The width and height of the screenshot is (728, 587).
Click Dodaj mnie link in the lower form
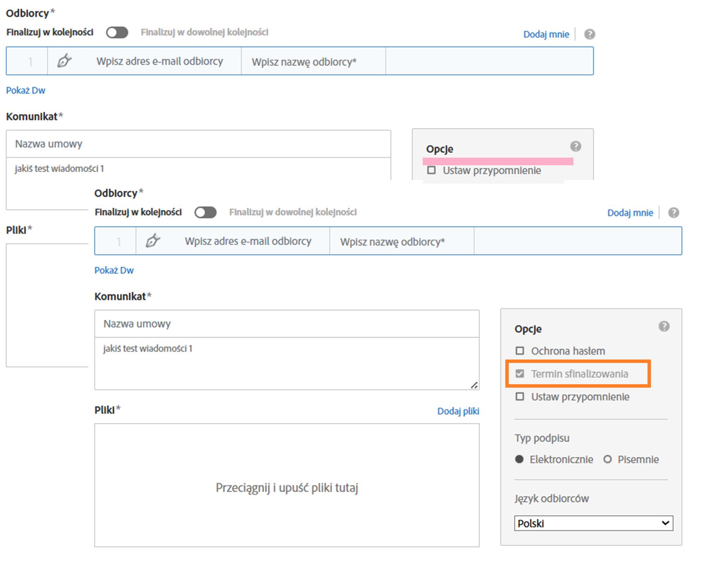(630, 213)
